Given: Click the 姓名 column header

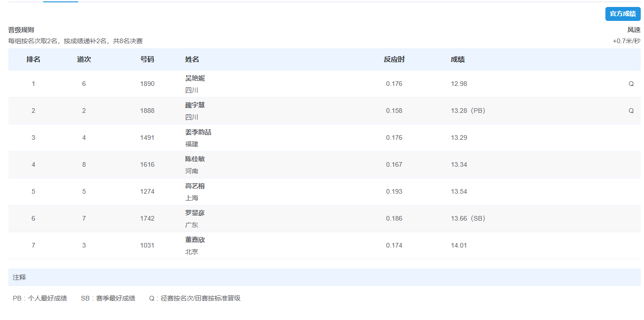Looking at the screenshot, I should pyautogui.click(x=192, y=59).
